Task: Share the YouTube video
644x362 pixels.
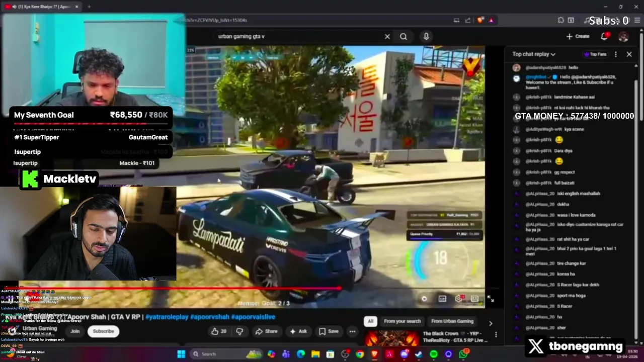Action: [267, 331]
